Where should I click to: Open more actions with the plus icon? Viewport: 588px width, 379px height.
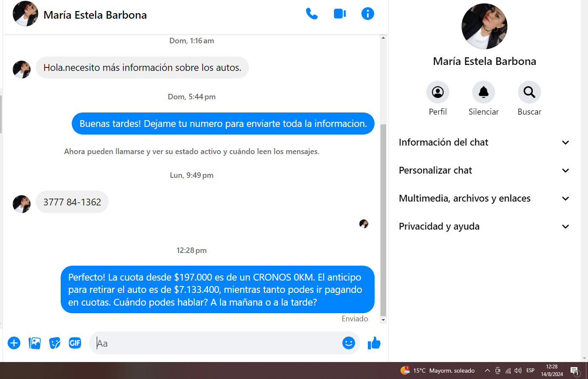click(x=14, y=343)
